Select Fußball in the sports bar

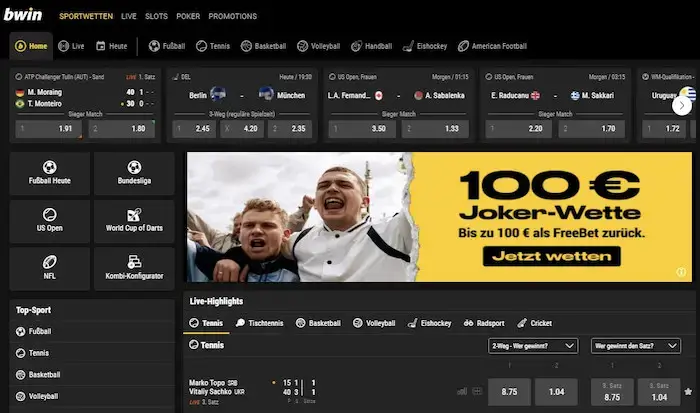coord(167,46)
